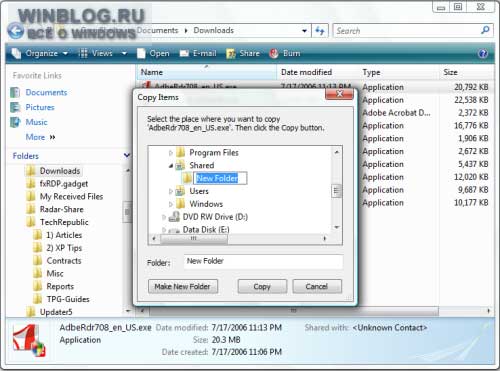This screenshot has width=500, height=371.
Task: Click the Back navigation arrow
Action: 15,31
